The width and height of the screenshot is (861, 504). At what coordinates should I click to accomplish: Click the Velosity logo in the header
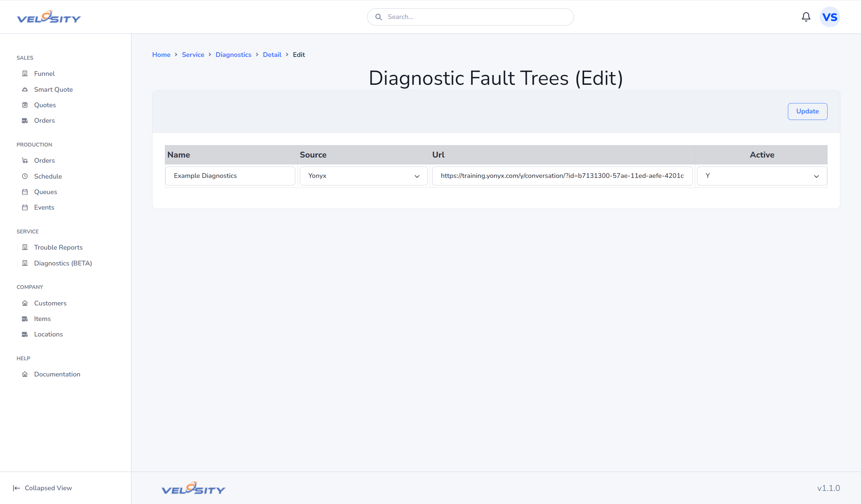point(49,17)
